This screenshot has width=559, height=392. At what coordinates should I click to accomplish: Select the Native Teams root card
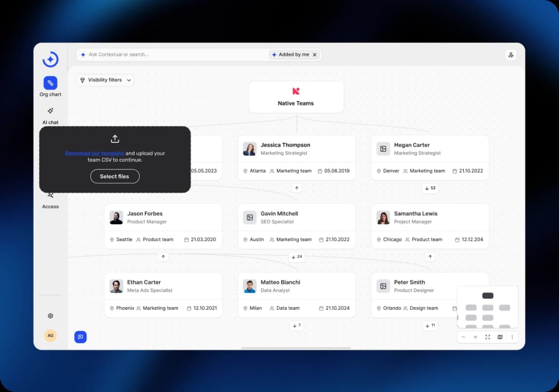296,97
